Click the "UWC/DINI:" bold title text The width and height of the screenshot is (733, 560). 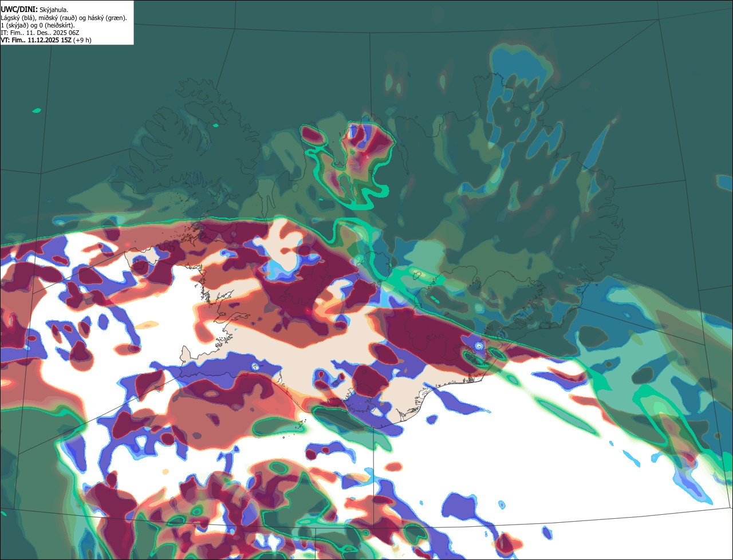(x=19, y=9)
